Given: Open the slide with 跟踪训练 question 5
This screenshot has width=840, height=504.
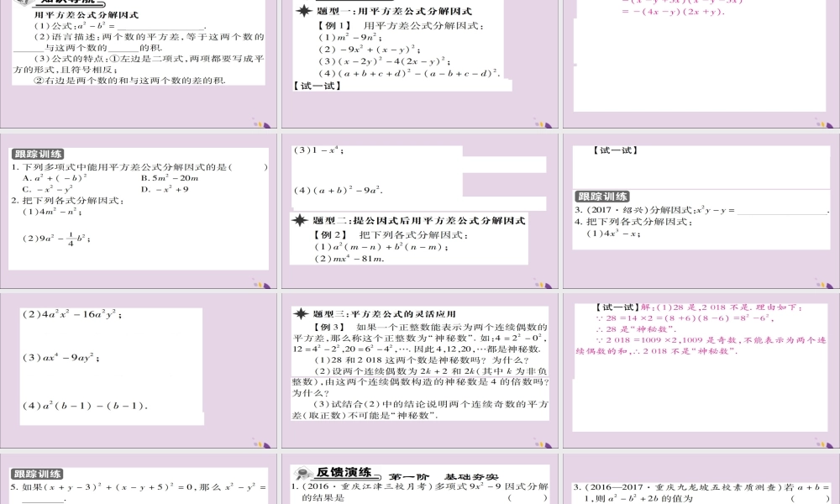Looking at the screenshot, I should click(x=139, y=478).
